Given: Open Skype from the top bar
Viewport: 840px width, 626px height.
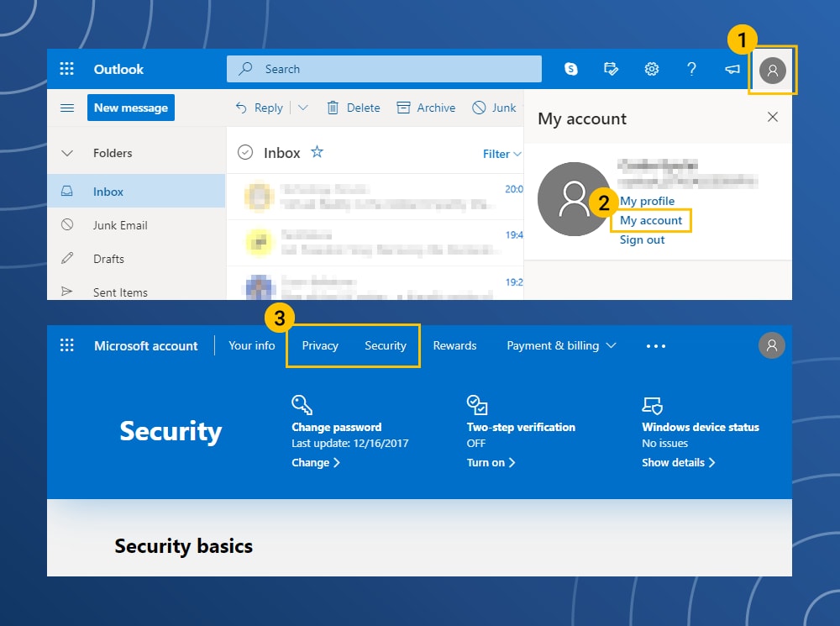Looking at the screenshot, I should click(571, 69).
